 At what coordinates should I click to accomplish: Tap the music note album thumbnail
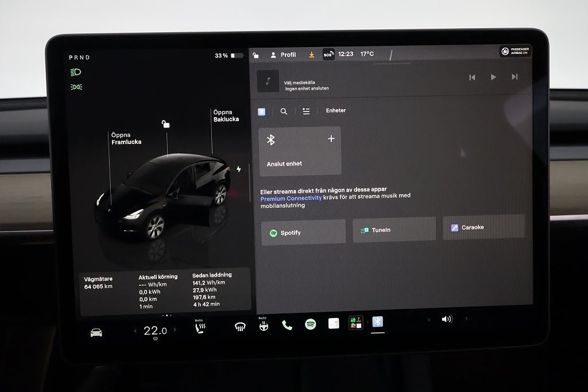click(268, 81)
